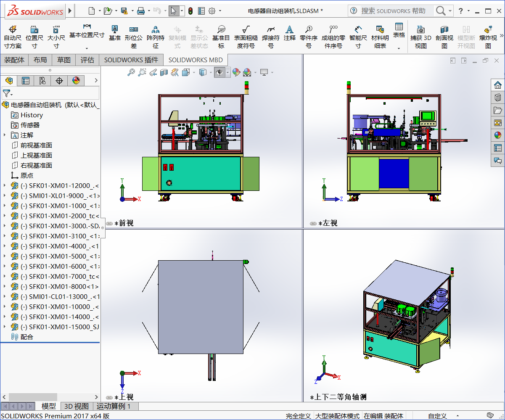Expand the SFK01-XM01-8000<1> component node

[x=5, y=286]
